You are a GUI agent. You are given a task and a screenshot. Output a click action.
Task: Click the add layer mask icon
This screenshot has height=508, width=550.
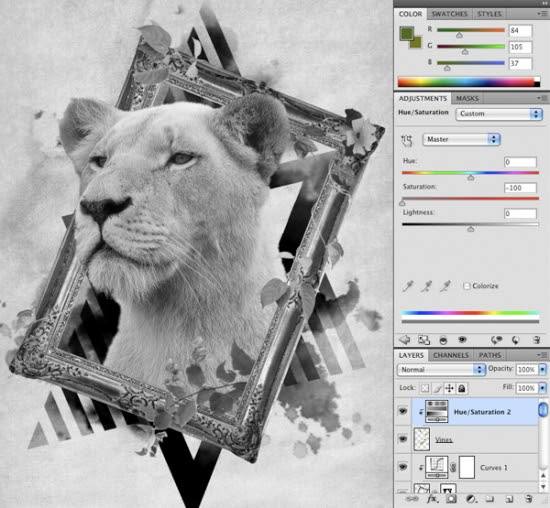(x=451, y=499)
